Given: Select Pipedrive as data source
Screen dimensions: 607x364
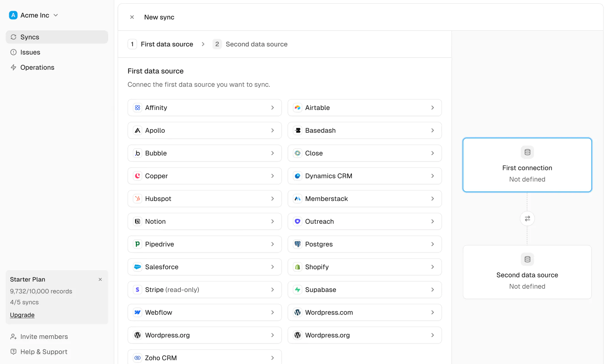Looking at the screenshot, I should pos(205,244).
